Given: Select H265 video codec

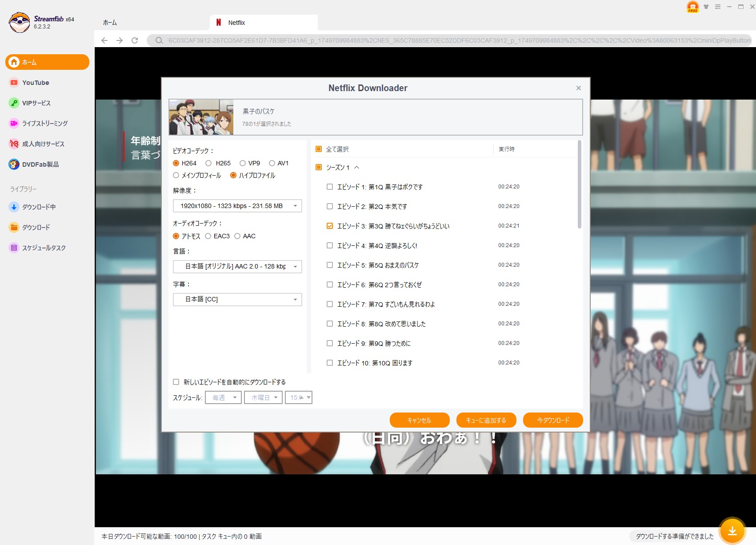Looking at the screenshot, I should pos(208,163).
